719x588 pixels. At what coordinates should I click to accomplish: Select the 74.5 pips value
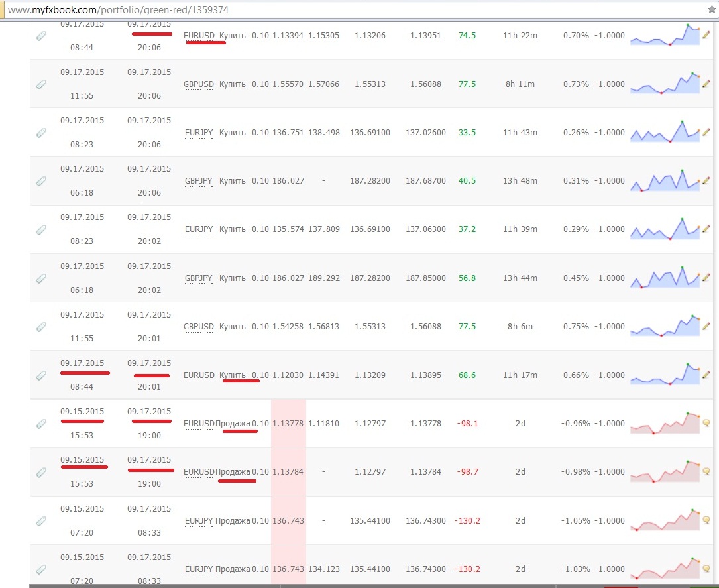coord(467,35)
